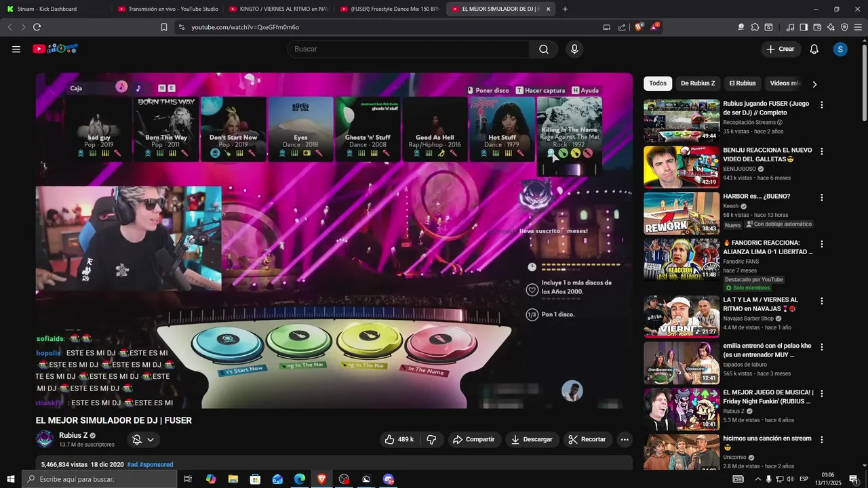Open Task View in taskbar
The height and width of the screenshot is (488, 868).
[188, 479]
